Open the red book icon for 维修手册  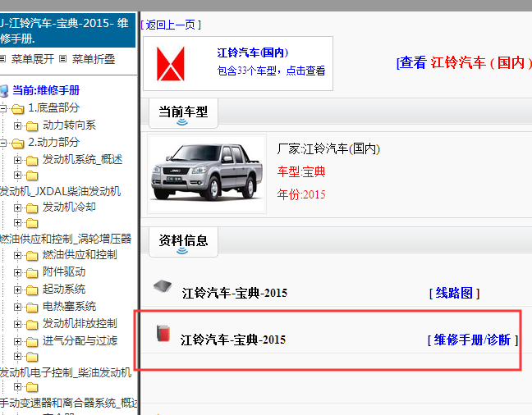point(163,333)
